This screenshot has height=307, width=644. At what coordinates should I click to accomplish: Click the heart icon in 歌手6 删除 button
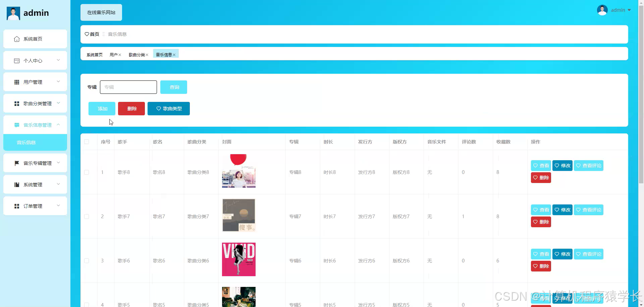click(535, 266)
